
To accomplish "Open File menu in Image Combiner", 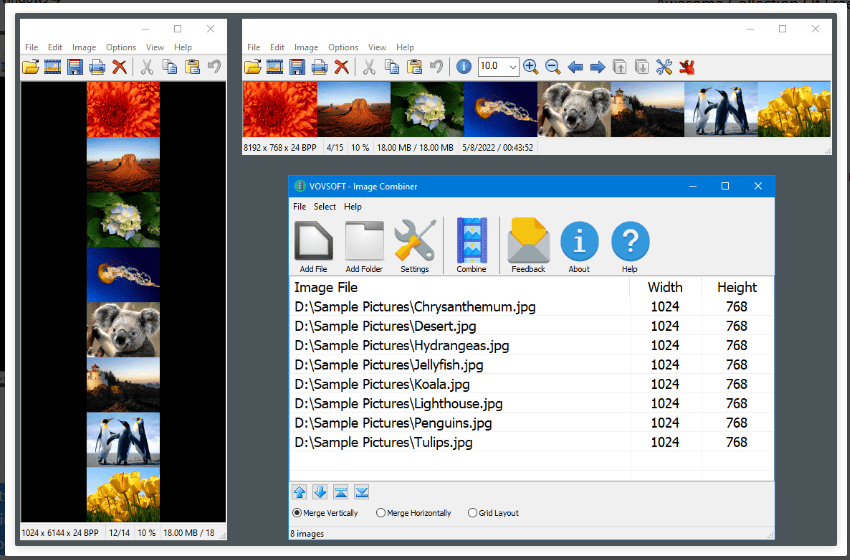I will pyautogui.click(x=300, y=207).
